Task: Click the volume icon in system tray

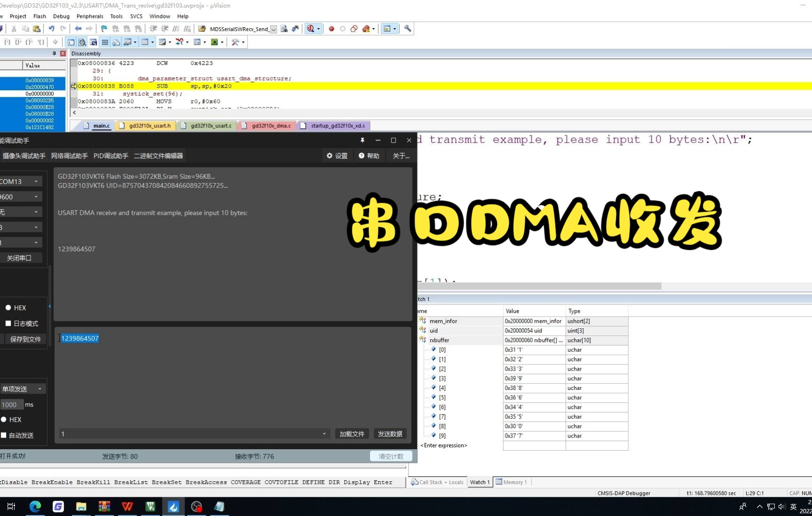Action: pyautogui.click(x=782, y=507)
